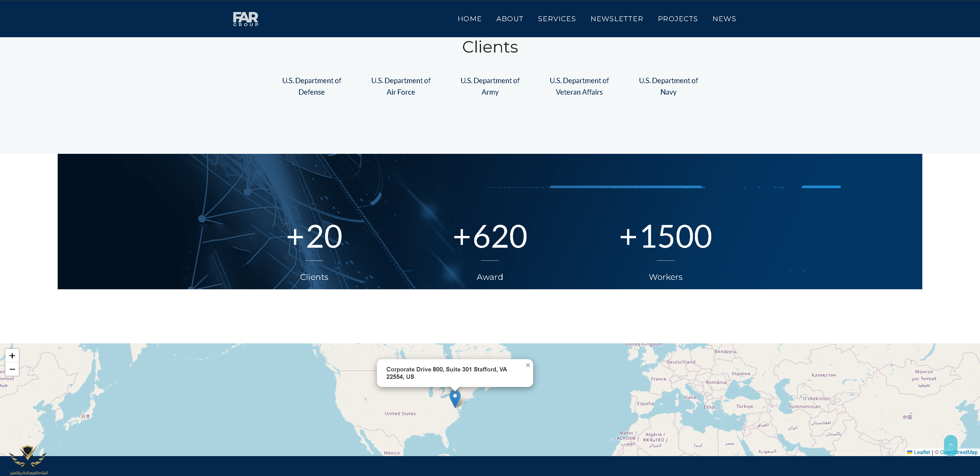980x476 pixels.
Task: Close the address popup on map
Action: coord(528,365)
